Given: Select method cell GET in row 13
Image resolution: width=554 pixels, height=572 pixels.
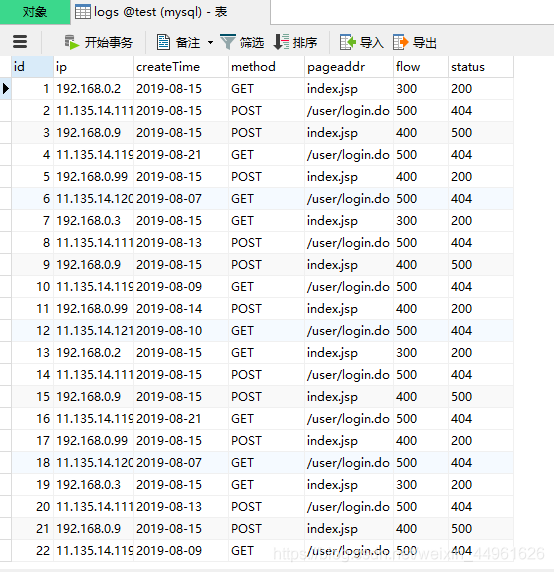Looking at the screenshot, I should [x=266, y=353].
